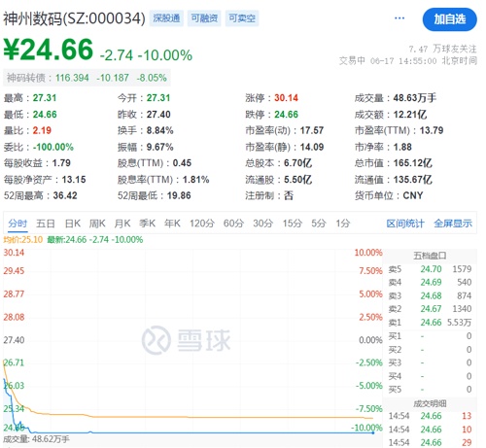The width and height of the screenshot is (486, 448).
Task: Click the 货币单位 value CNY
Action: tap(413, 195)
